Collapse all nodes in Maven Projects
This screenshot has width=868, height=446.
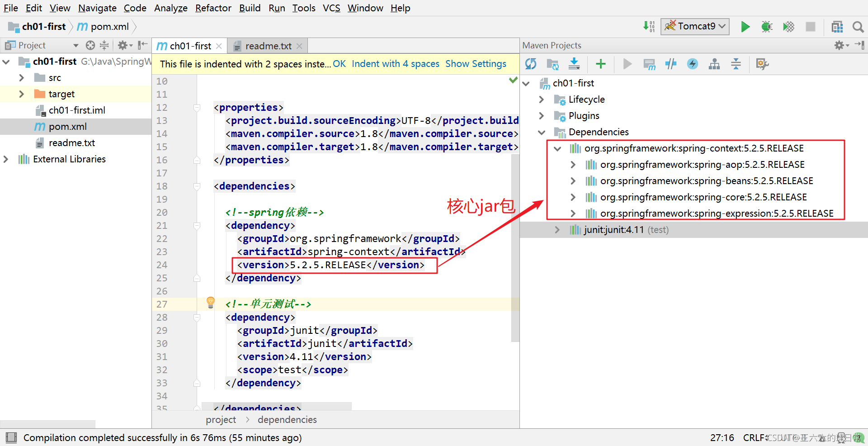(x=736, y=64)
